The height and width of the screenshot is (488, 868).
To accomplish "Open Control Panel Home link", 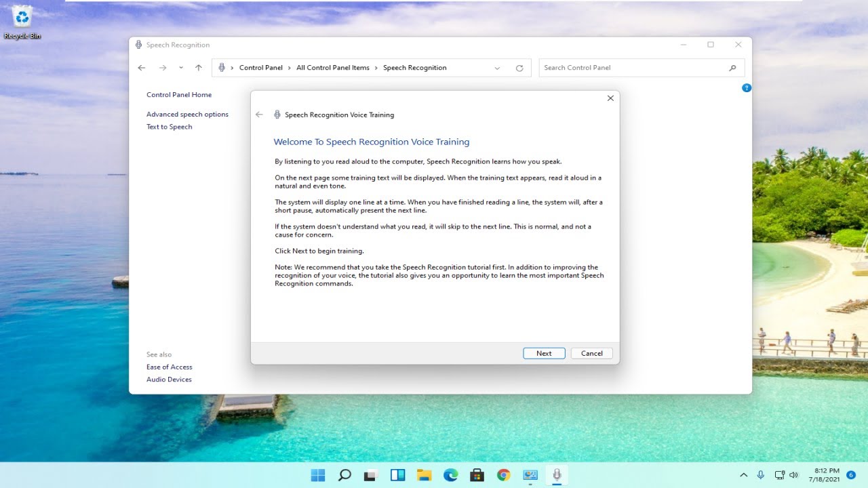I will [x=179, y=95].
